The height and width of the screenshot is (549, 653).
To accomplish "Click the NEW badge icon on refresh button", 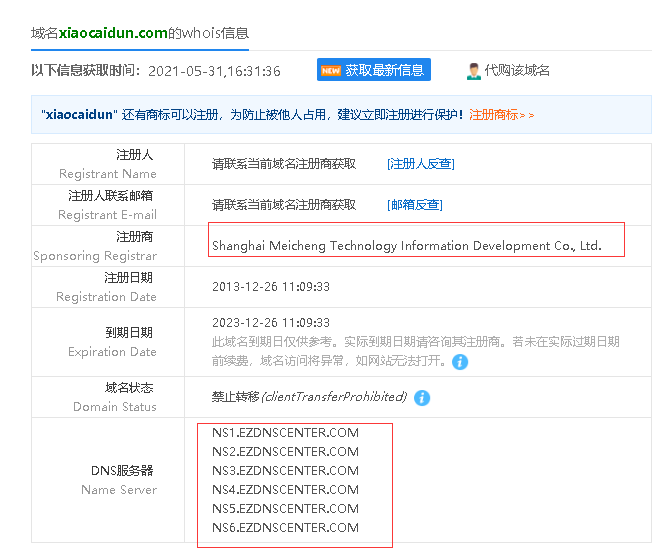I will 331,70.
